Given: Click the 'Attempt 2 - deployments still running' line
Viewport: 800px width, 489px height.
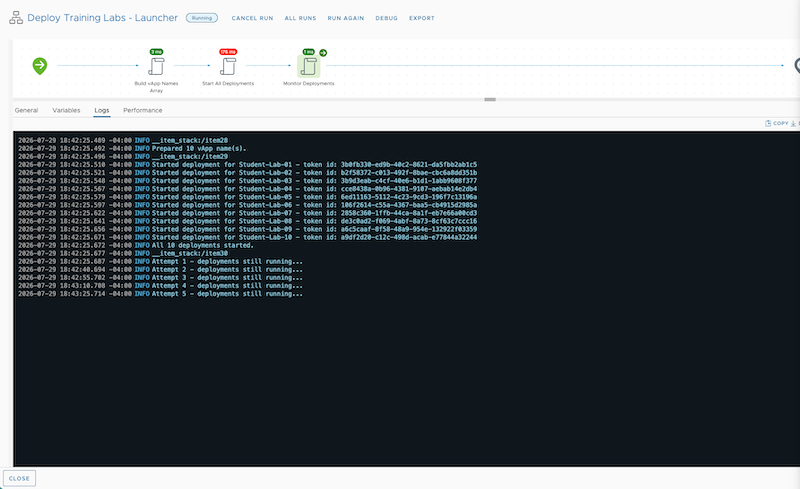Looking at the screenshot, I should tap(160, 270).
